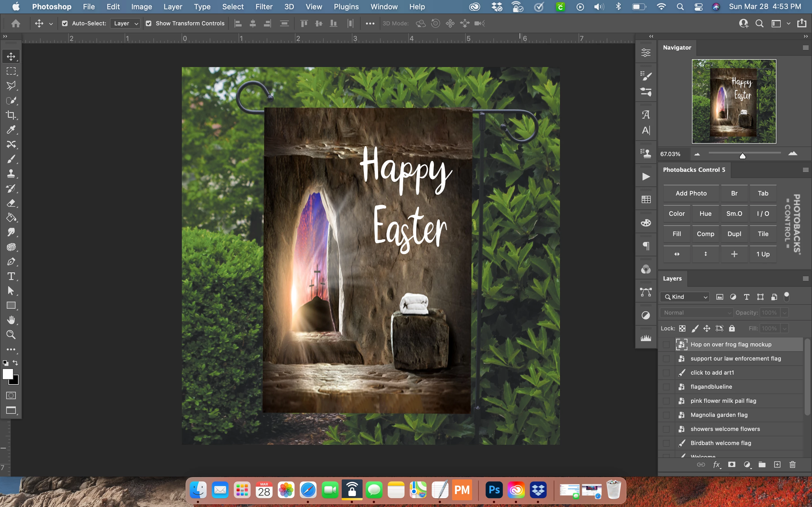
Task: Click the delete layer trash icon
Action: coord(793,464)
